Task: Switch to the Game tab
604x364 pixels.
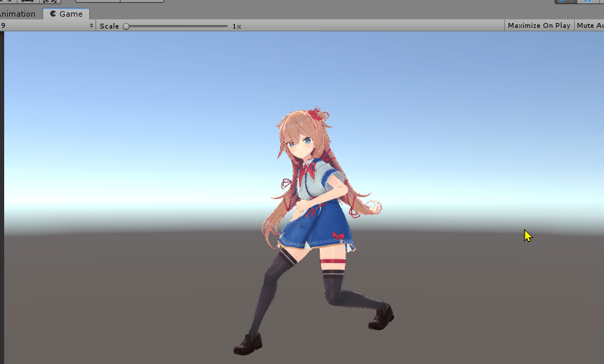Action: point(66,14)
